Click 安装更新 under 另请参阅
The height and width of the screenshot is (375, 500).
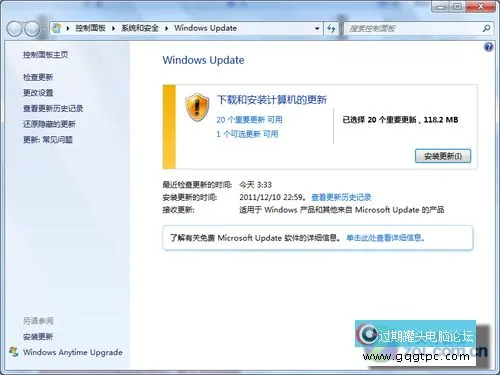(x=38, y=336)
